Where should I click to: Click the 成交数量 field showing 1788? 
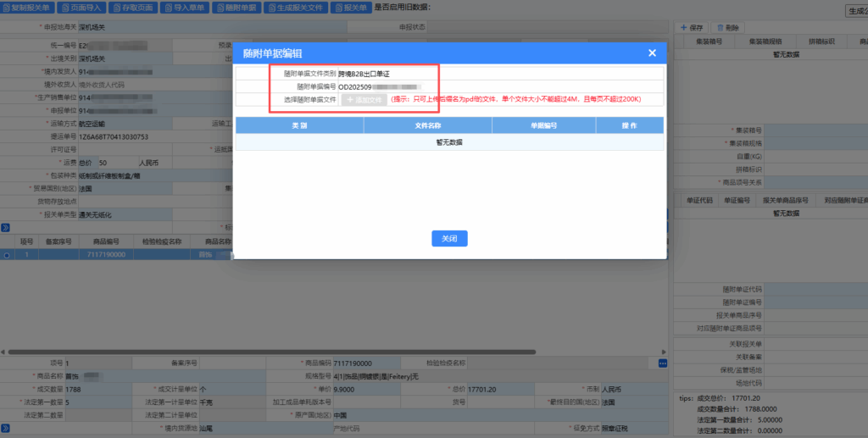click(x=98, y=390)
